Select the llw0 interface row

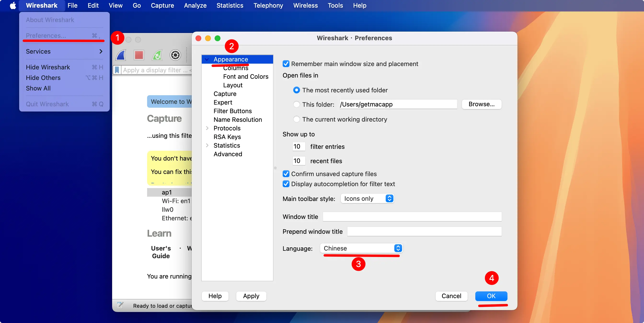click(x=169, y=210)
